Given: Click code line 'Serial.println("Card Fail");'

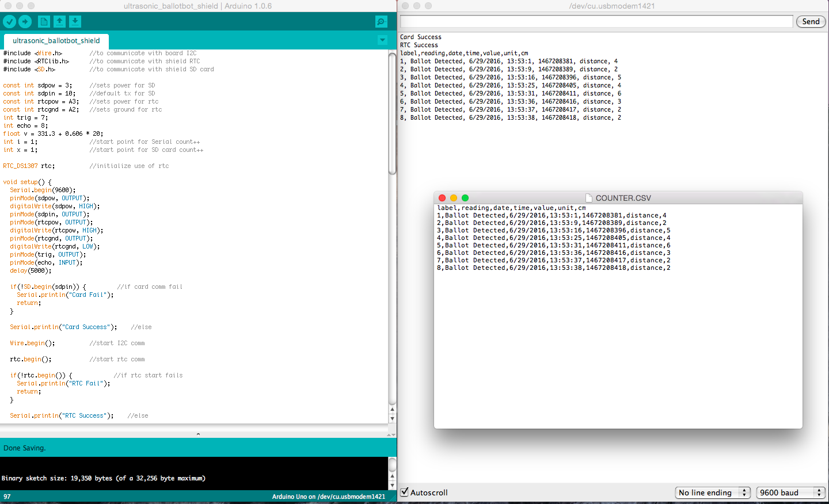Looking at the screenshot, I should click(65, 295).
